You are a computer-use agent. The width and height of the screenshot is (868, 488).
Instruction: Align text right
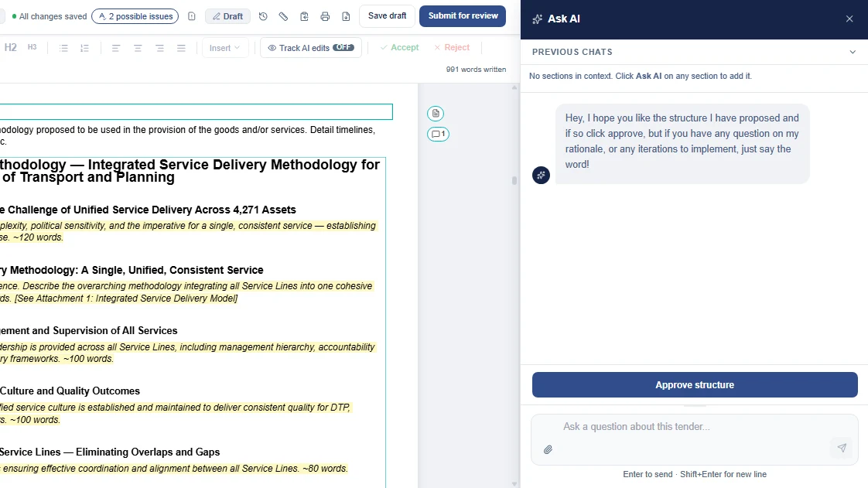pyautogui.click(x=159, y=48)
